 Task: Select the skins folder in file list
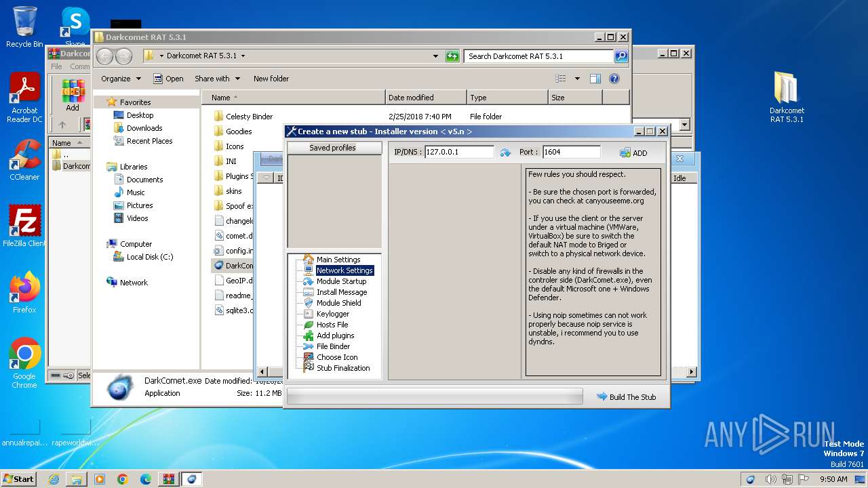coord(234,191)
